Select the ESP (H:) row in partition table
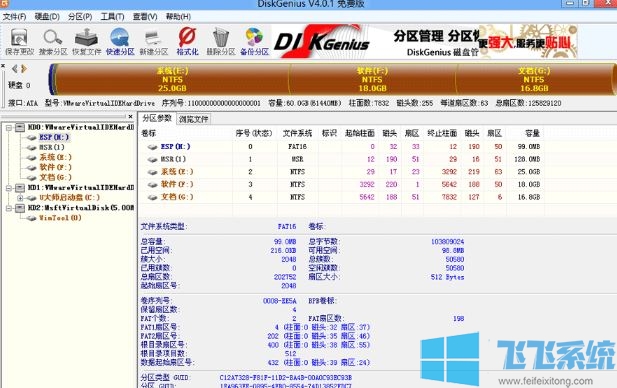 [341, 146]
